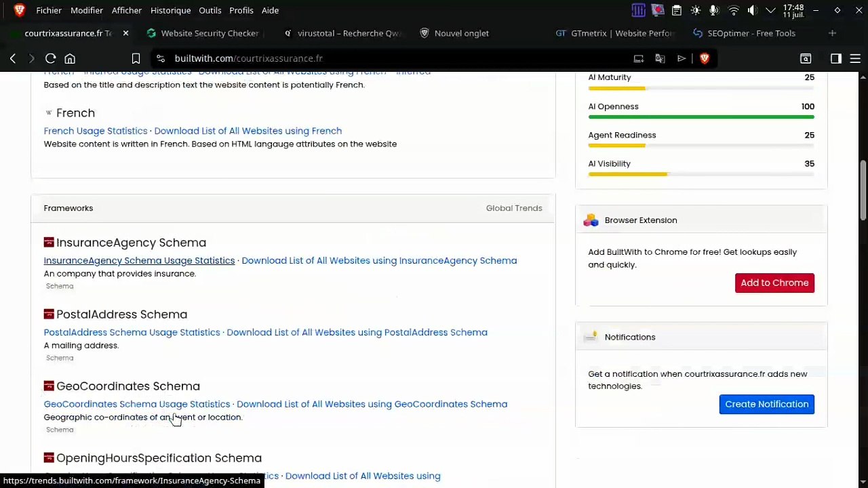868x488 pixels.
Task: Click the screen recorder tray icon
Action: pyautogui.click(x=658, y=10)
